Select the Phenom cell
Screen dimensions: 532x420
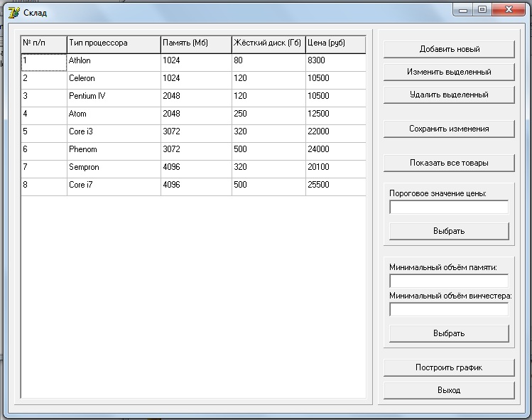coord(114,151)
